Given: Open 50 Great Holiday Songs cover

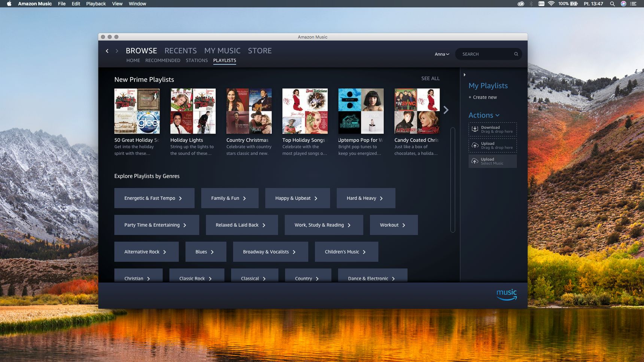Looking at the screenshot, I should [137, 111].
